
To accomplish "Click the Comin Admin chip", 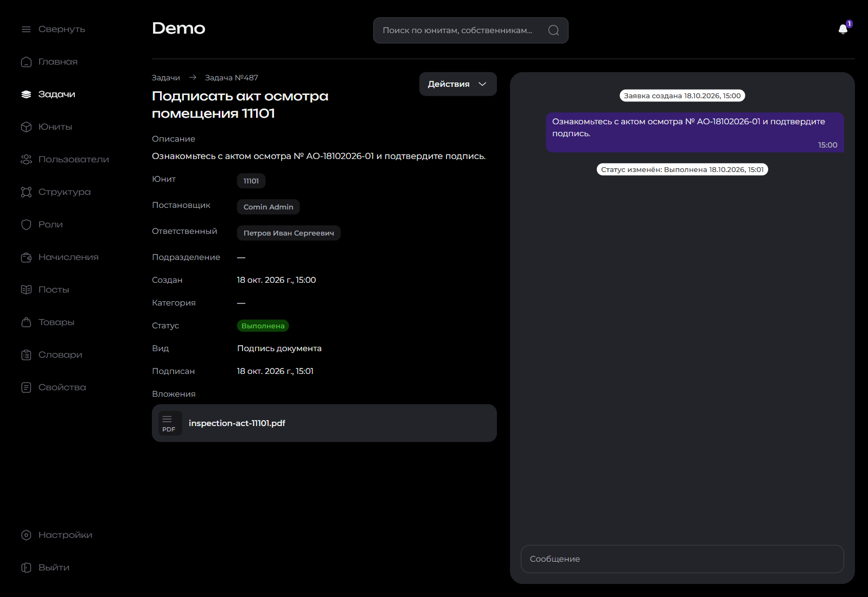I will click(x=269, y=207).
